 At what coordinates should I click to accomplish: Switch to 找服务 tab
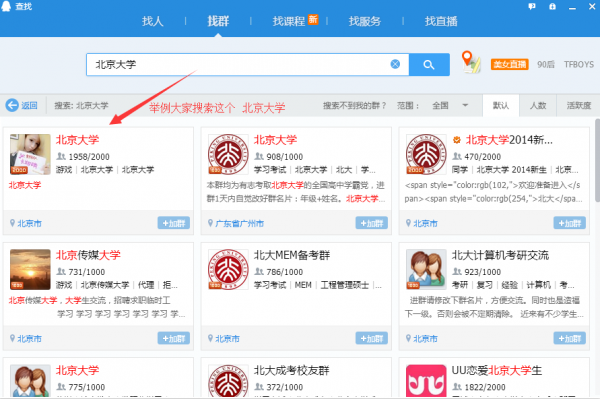click(x=365, y=21)
